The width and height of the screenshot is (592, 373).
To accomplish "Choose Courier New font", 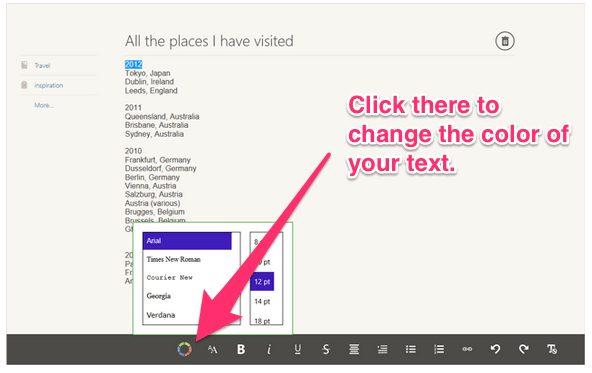I will tap(170, 277).
